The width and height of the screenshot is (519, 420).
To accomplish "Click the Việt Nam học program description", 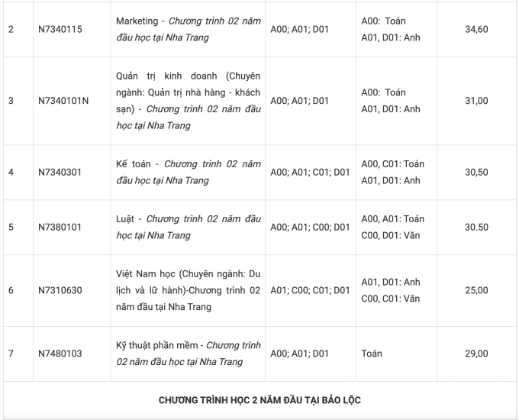I will (187, 291).
